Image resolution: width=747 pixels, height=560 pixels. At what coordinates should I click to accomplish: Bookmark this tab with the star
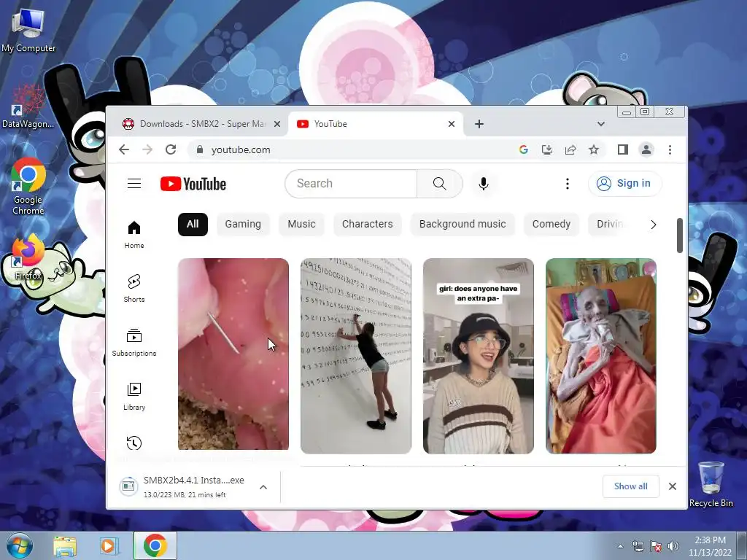point(594,149)
